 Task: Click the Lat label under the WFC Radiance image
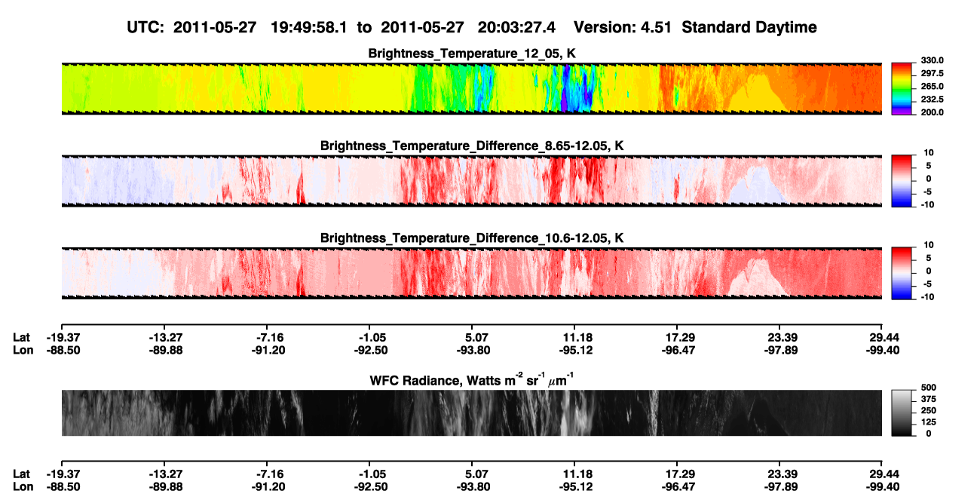click(21, 474)
